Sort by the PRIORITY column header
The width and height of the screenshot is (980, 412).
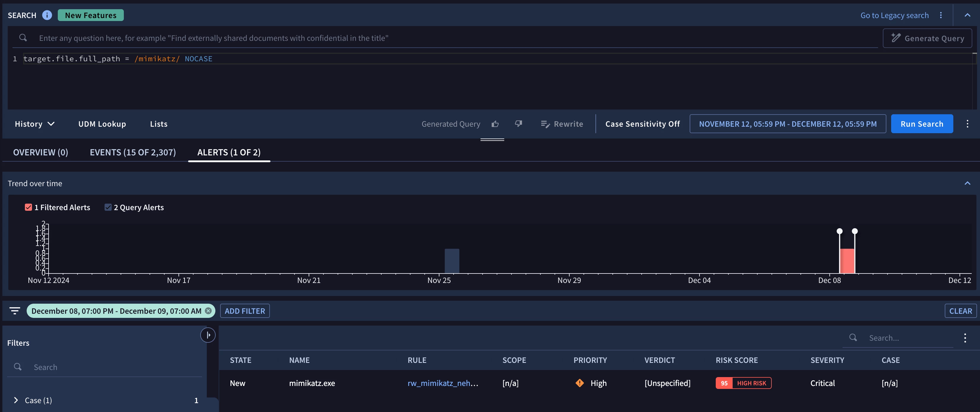click(x=590, y=360)
